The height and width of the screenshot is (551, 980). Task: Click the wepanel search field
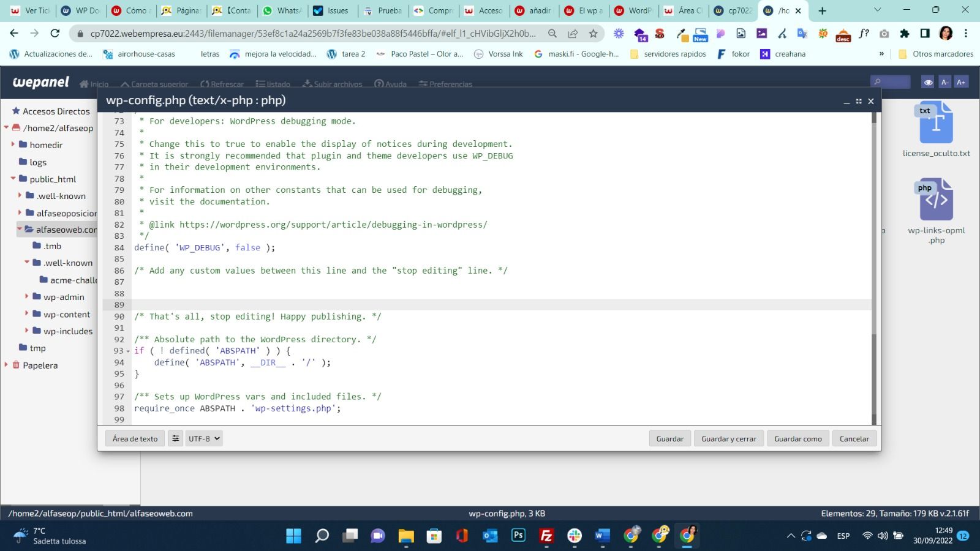[x=891, y=82]
